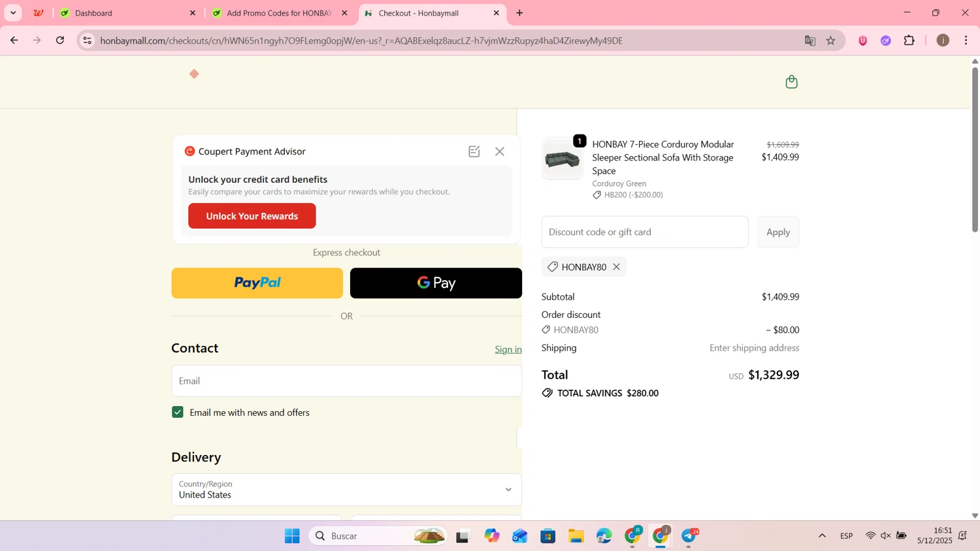Close the Add Promo Codes tab

[345, 13]
